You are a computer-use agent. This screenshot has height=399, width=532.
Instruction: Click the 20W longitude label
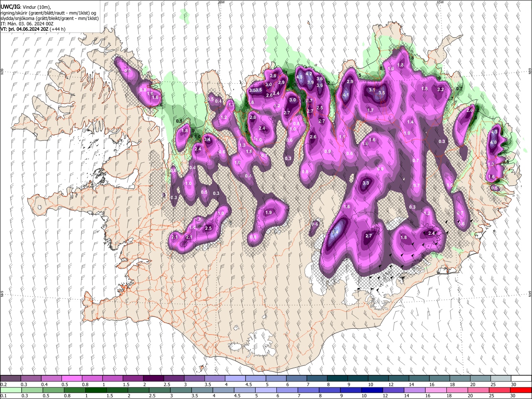221,2
